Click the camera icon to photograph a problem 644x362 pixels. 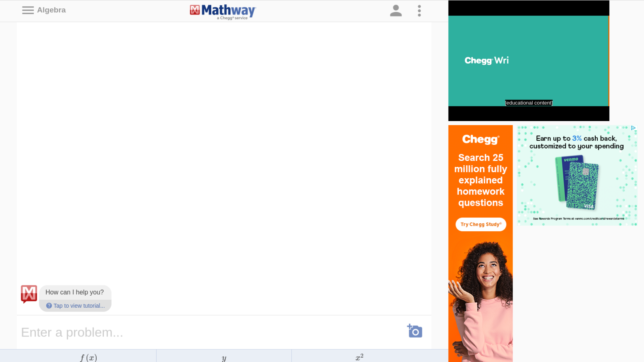(415, 331)
